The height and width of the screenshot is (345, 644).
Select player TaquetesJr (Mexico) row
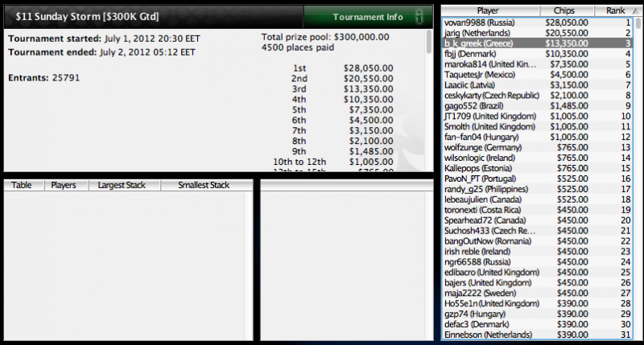point(538,75)
